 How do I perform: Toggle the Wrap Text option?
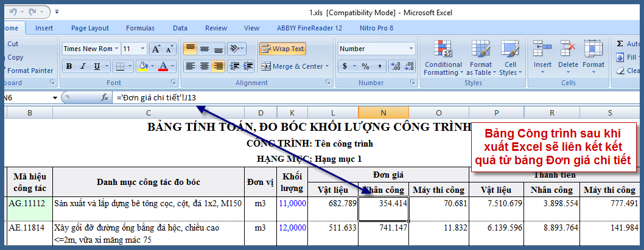[x=282, y=49]
